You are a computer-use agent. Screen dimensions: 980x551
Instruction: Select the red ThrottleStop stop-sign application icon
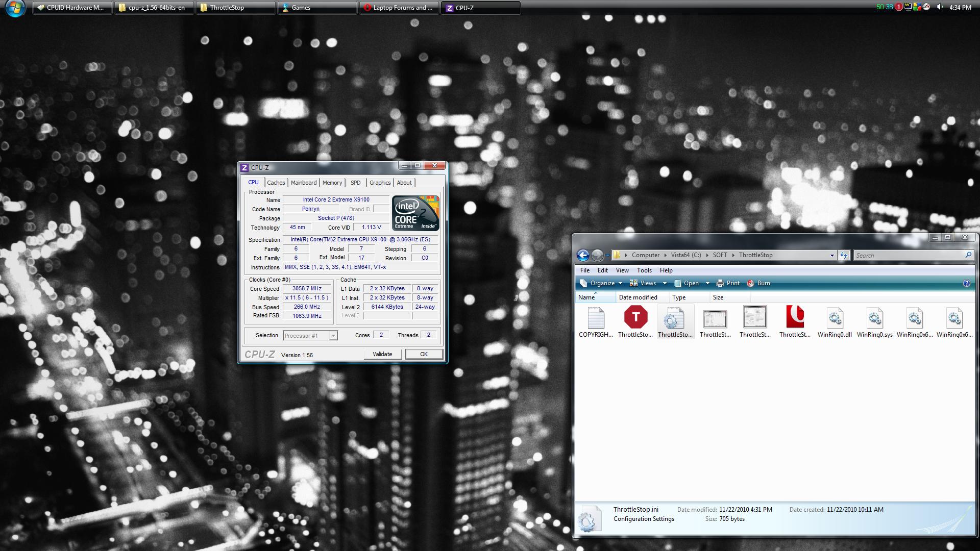click(x=635, y=322)
